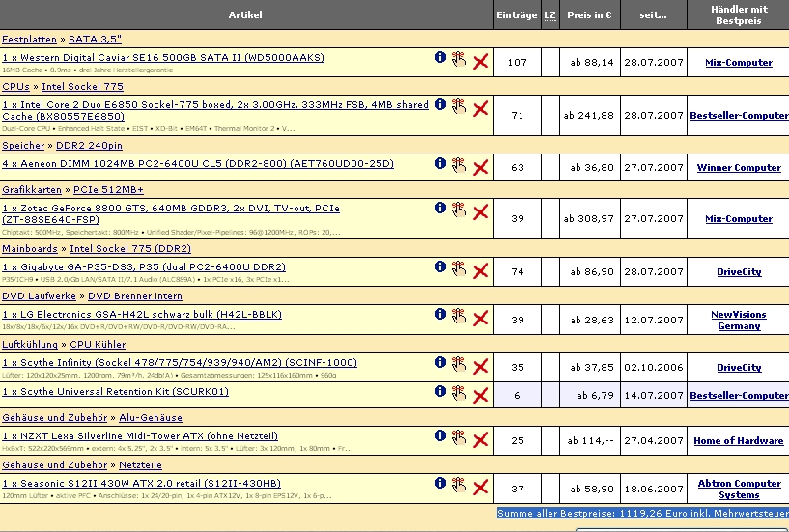This screenshot has height=532, width=789.
Task: Remove Scythe Infinity cooler with red X
Action: [481, 366]
